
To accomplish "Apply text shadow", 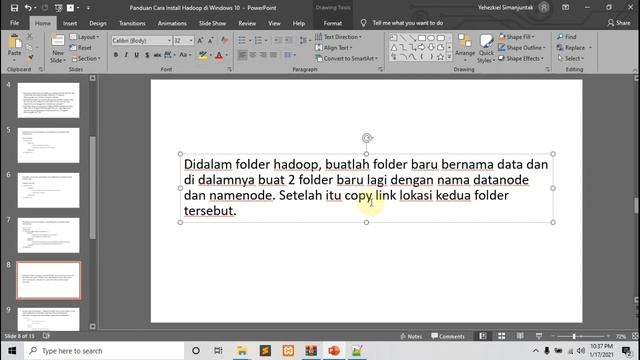I will [147, 55].
